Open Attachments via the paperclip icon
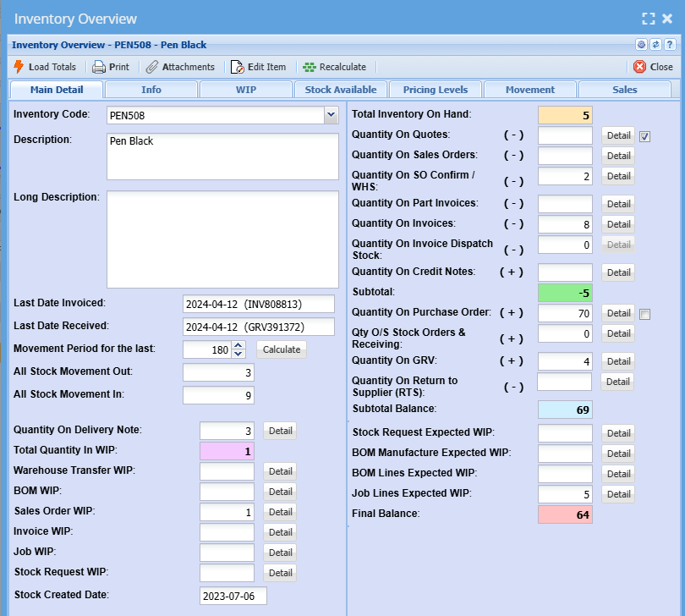Screen dimensions: 685x616 (152, 67)
